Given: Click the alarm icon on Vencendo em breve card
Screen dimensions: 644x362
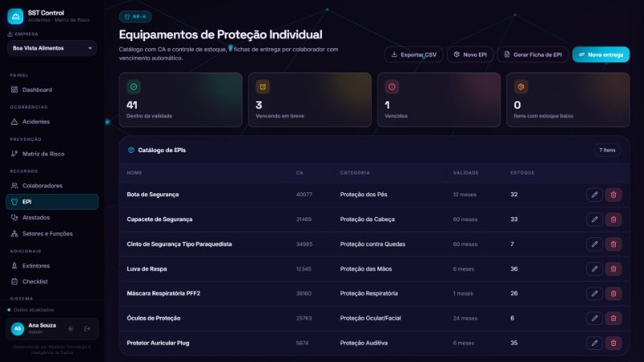Looking at the screenshot, I should coord(263,87).
